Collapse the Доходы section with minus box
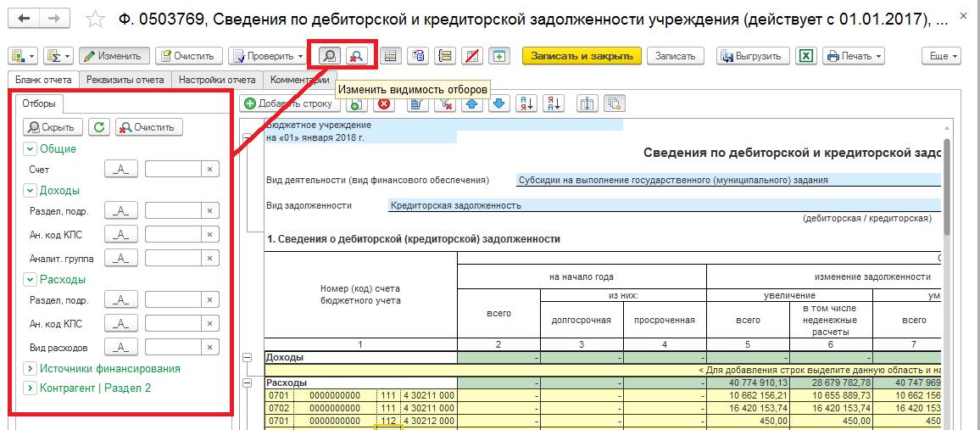This screenshot has height=430, width=980. [248, 358]
